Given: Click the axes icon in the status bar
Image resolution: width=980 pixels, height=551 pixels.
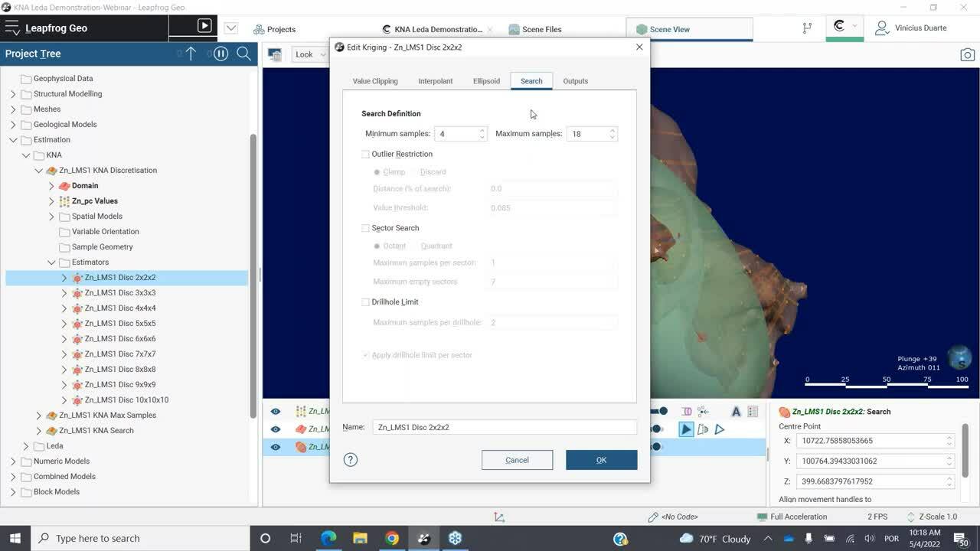Looking at the screenshot, I should 499,517.
